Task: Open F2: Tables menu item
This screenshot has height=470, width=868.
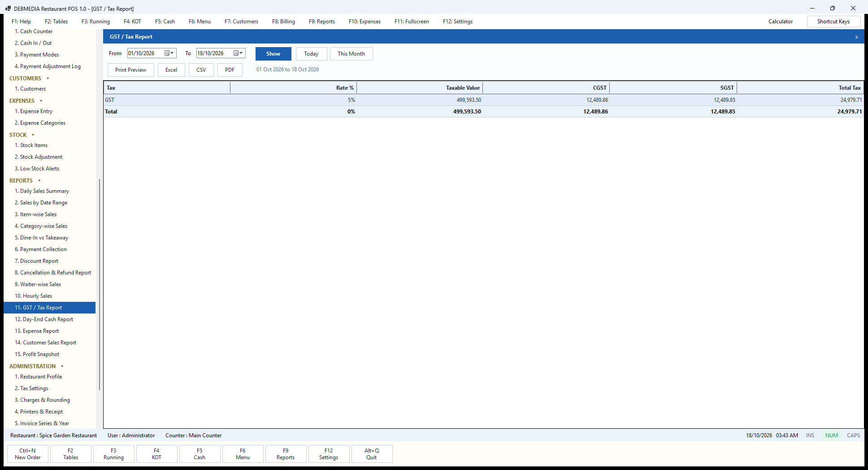Action: (x=56, y=22)
